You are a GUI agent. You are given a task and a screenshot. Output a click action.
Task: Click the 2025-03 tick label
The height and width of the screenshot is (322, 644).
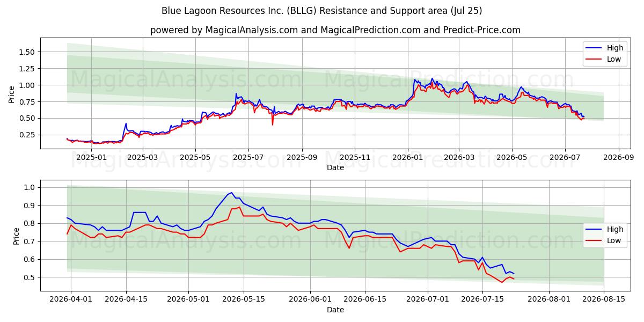(142, 157)
